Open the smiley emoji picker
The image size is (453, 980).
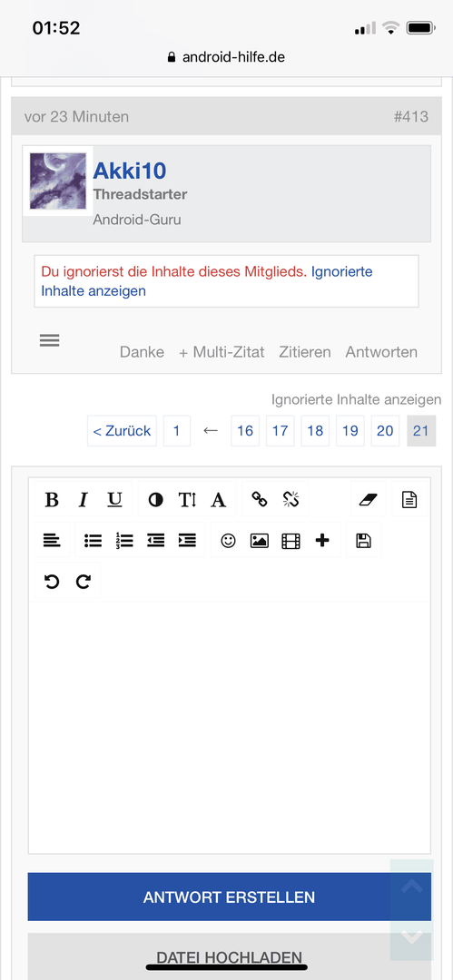click(229, 540)
